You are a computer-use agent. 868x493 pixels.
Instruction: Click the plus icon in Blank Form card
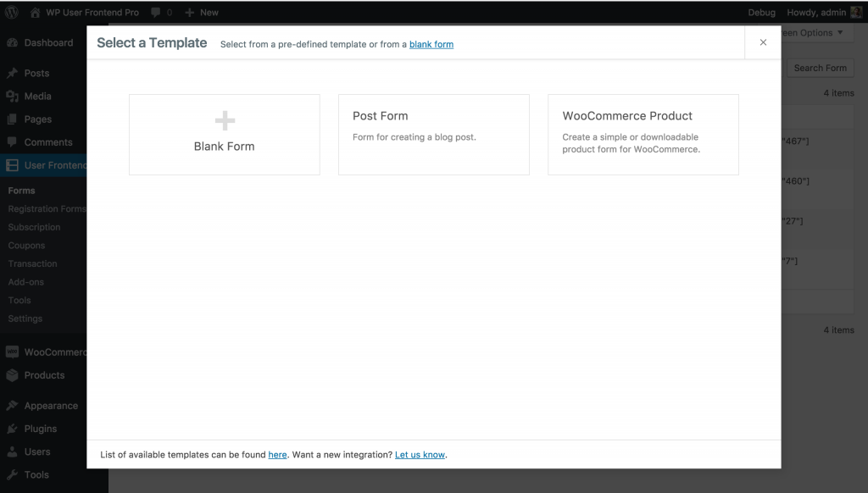[x=225, y=120]
